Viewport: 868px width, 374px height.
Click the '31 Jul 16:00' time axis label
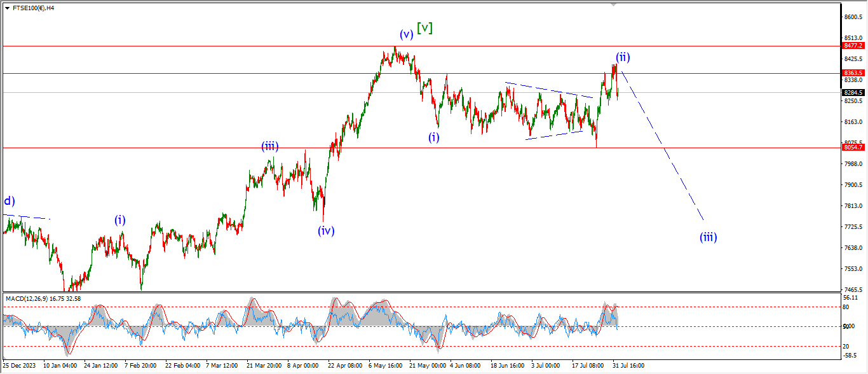[x=629, y=366]
